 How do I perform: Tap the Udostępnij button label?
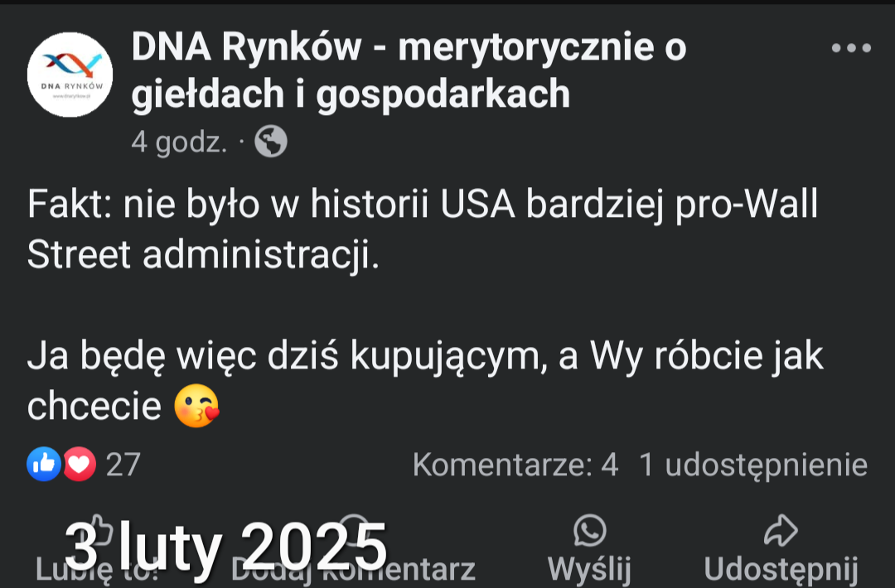(781, 569)
